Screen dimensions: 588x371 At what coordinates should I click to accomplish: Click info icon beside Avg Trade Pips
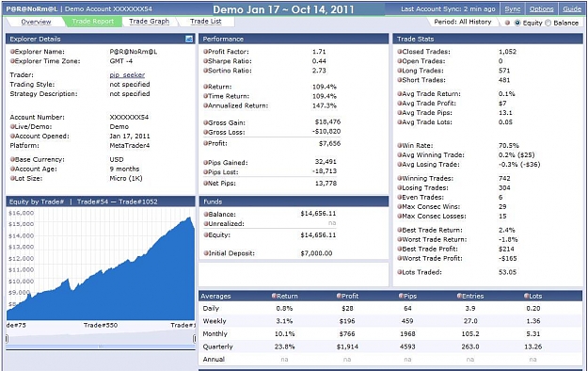400,113
